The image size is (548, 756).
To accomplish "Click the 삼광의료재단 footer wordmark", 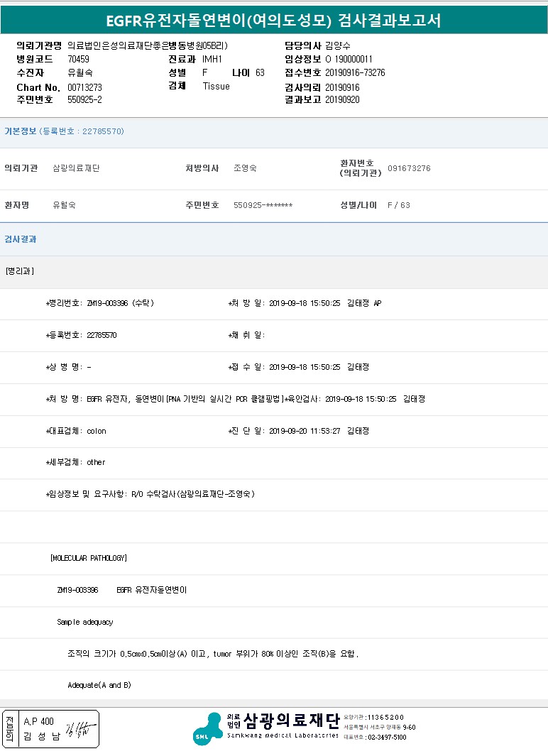I will (x=292, y=721).
